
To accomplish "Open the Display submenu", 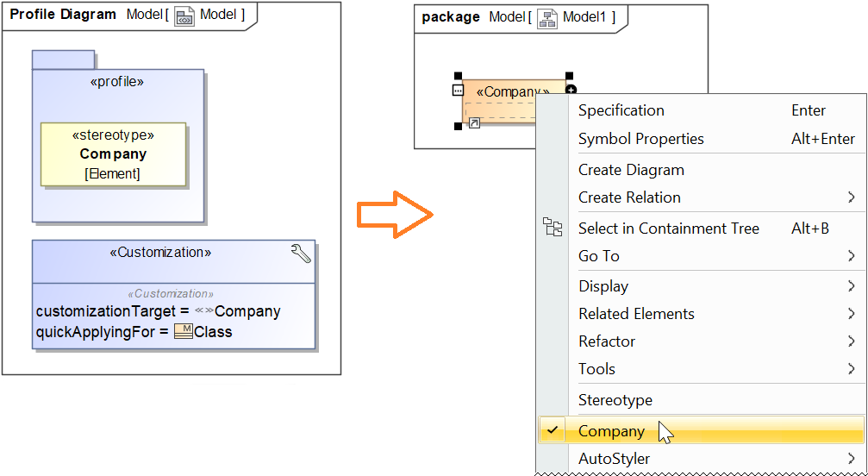I will (x=603, y=286).
